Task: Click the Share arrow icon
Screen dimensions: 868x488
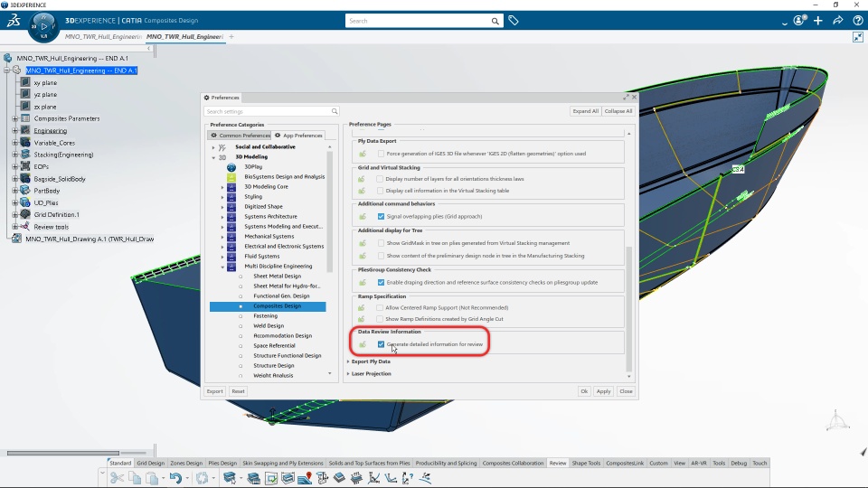Action: click(x=838, y=21)
